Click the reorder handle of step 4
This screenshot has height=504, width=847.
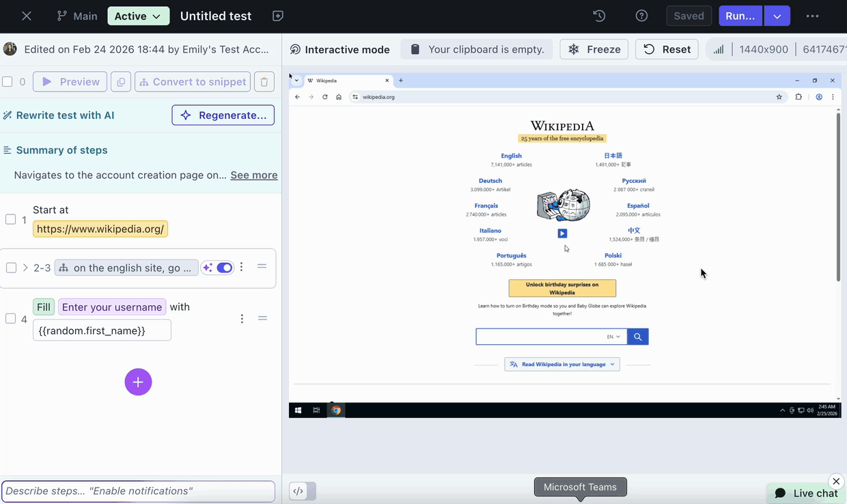point(262,318)
